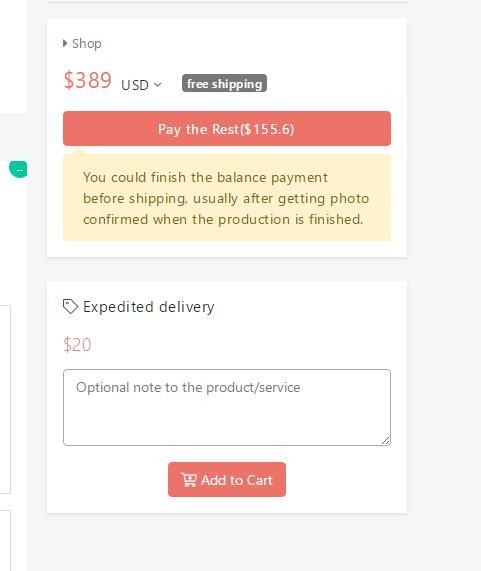Click the note box corner resize grip
Image resolution: width=481 pixels, height=571 pixels.
(x=386, y=441)
